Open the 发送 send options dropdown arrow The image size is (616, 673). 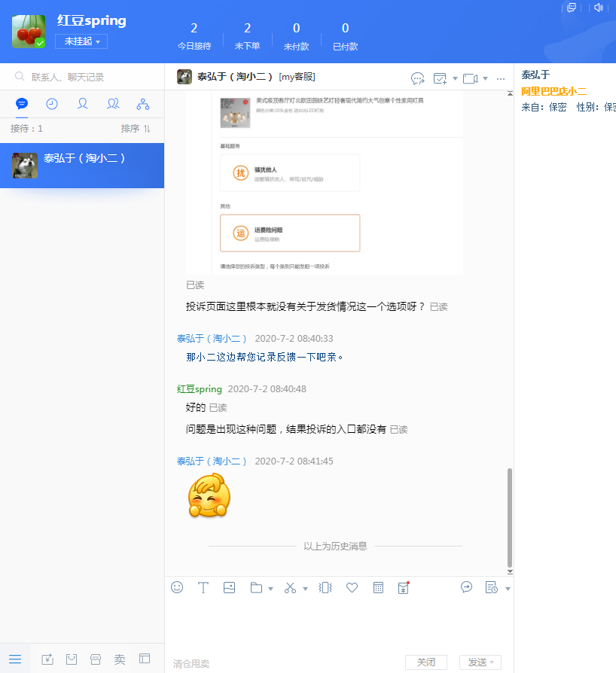(x=492, y=662)
